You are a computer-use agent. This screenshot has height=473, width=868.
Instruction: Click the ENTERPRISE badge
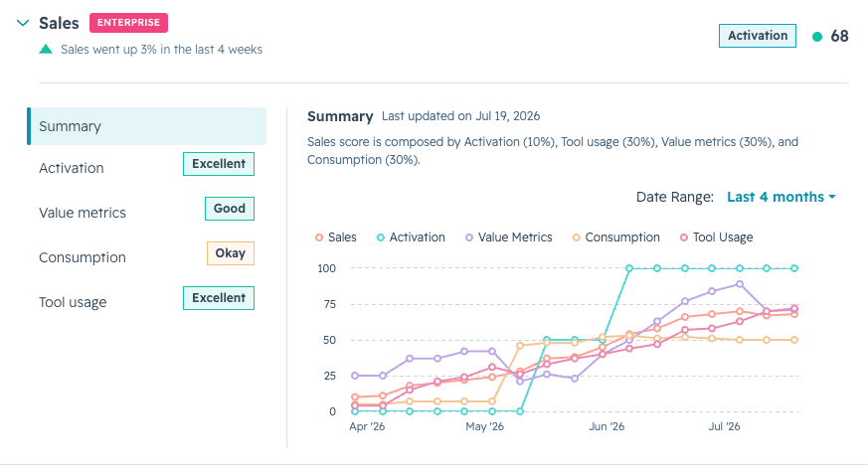click(128, 23)
